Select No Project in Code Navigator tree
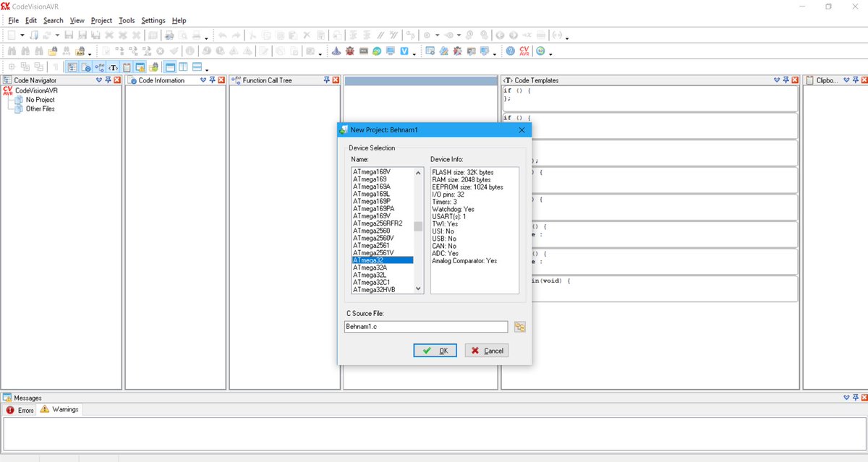Screen dimensions: 868x462 click(40, 100)
